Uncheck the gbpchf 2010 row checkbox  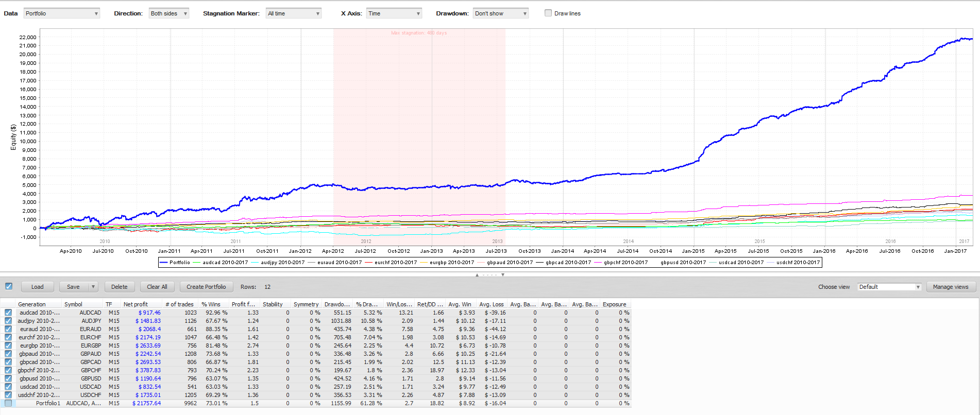[8, 370]
